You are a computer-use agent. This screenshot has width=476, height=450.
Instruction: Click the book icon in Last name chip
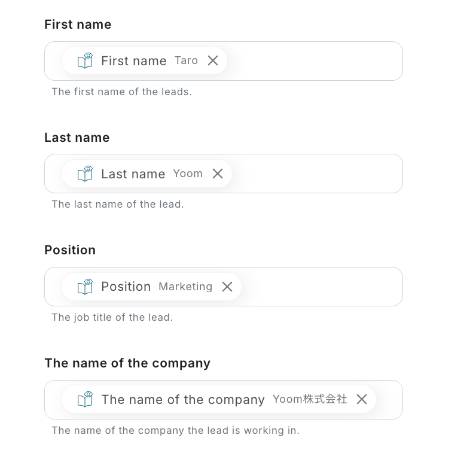point(86,174)
